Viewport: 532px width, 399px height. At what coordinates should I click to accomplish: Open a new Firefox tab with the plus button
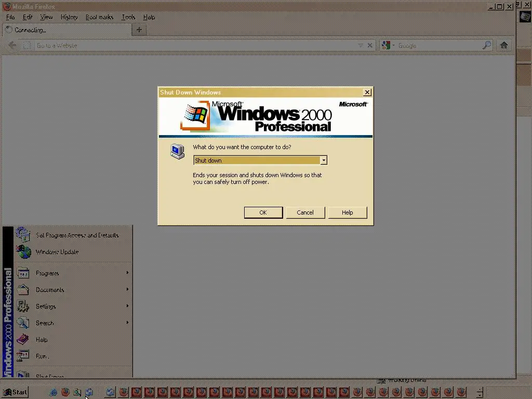139,30
